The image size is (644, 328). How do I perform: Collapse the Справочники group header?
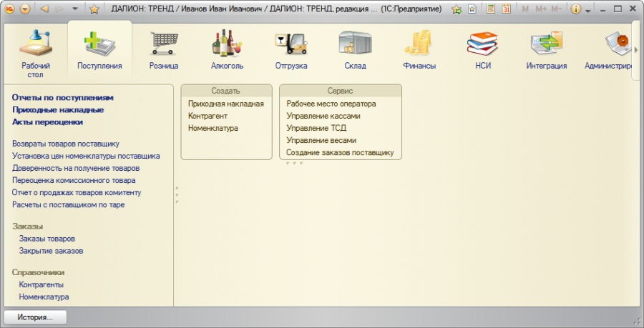point(38,272)
